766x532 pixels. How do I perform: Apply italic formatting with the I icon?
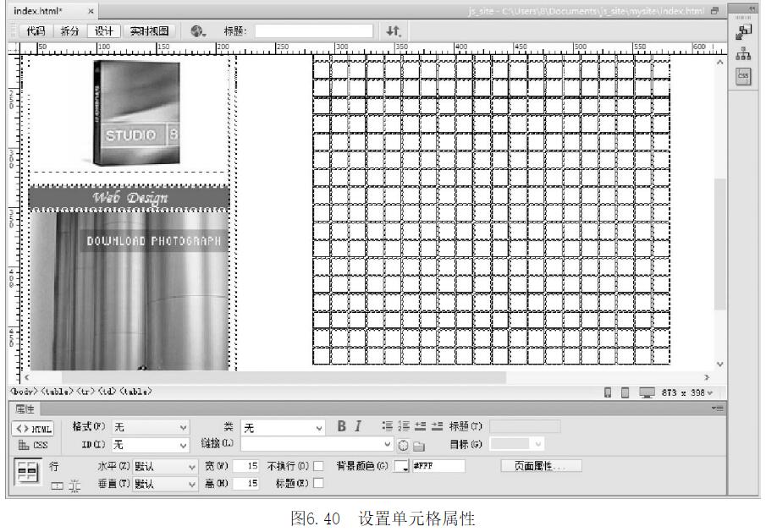[358, 425]
